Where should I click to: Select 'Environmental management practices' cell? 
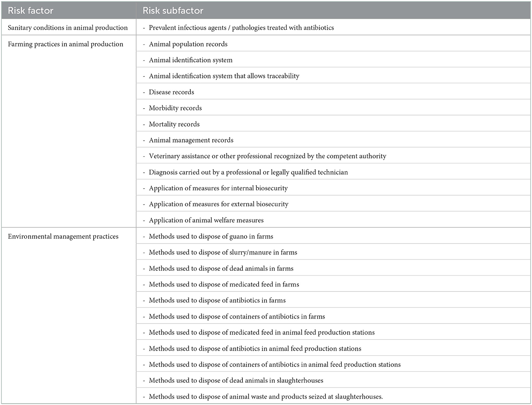coord(69,316)
